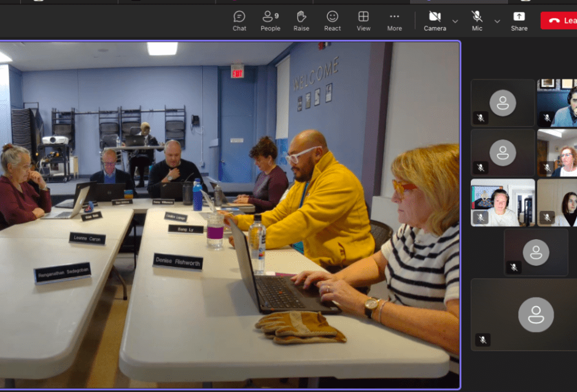Leave the meeting with the red button
Image resolution: width=577 pixels, height=392 pixels.
click(x=560, y=20)
